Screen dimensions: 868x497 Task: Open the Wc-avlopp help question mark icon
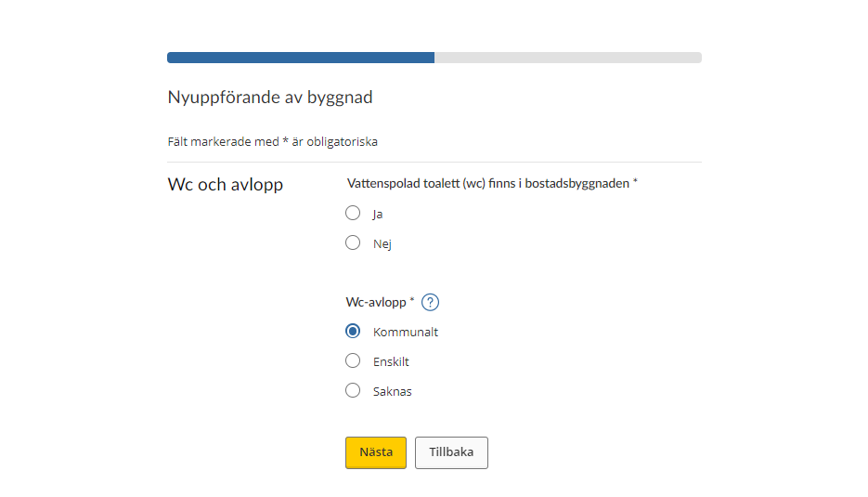430,302
